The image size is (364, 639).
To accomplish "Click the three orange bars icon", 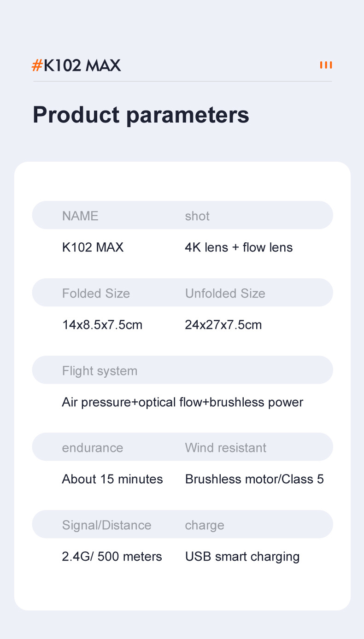I will (326, 65).
